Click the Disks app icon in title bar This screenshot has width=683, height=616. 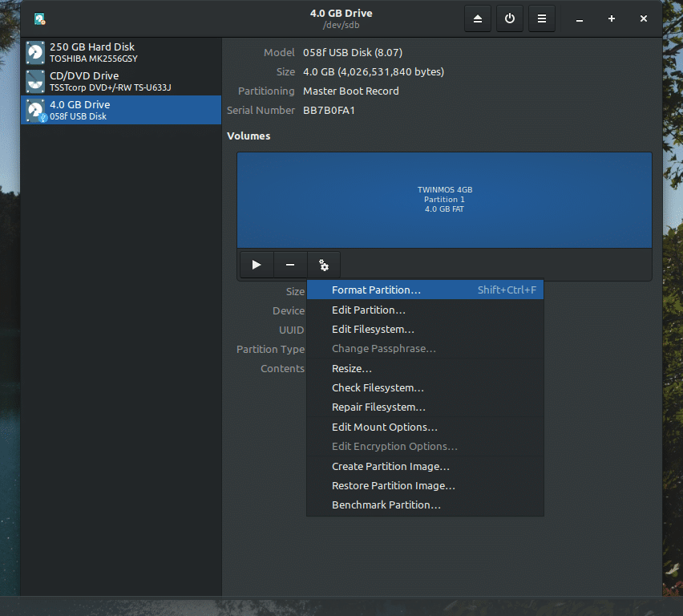click(x=39, y=18)
